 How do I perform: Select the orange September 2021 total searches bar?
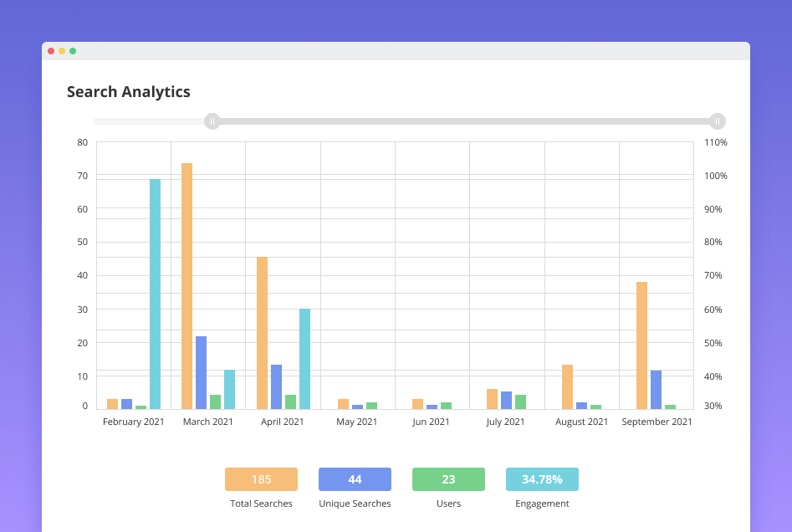(x=641, y=345)
